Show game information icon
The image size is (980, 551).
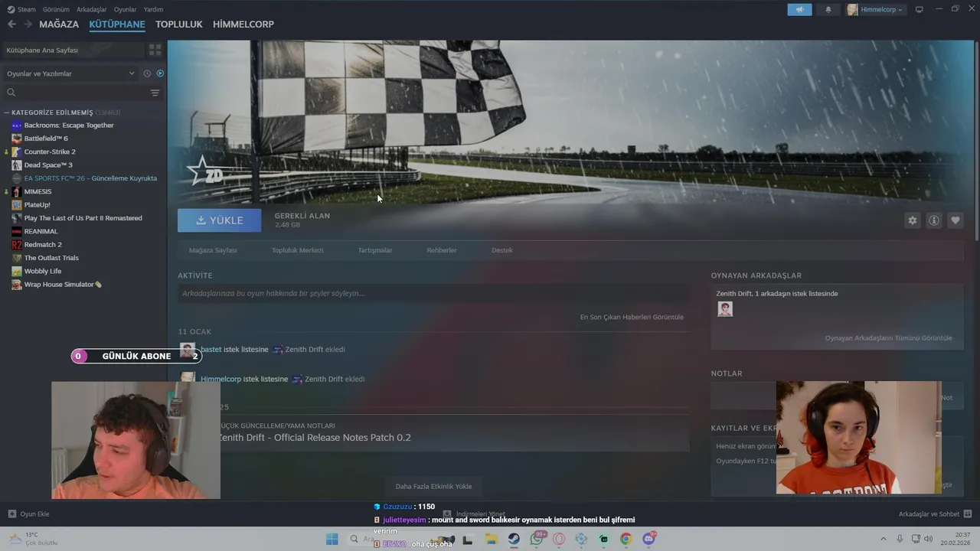[x=934, y=220]
